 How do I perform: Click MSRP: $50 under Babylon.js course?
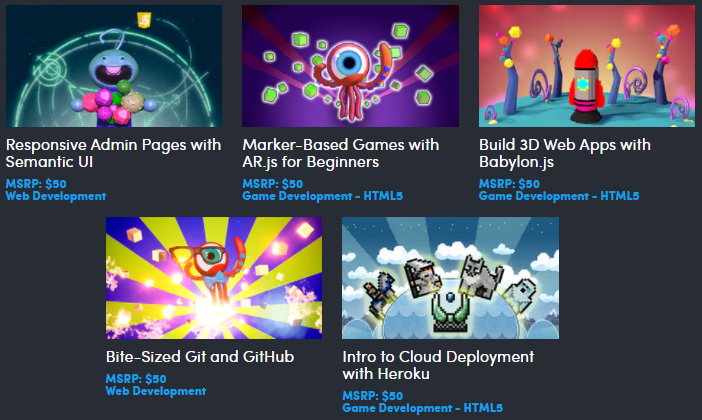coord(509,184)
